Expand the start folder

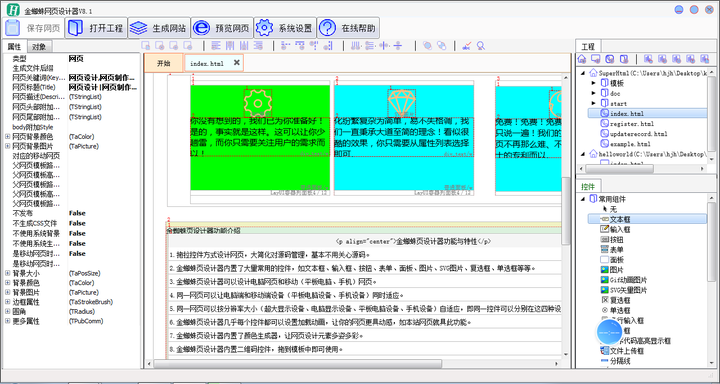coord(594,103)
